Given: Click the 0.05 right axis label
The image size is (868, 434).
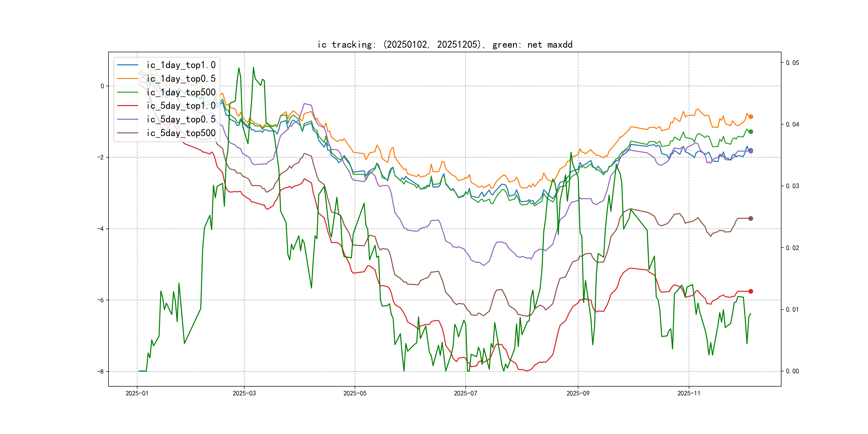Looking at the screenshot, I should [x=792, y=63].
